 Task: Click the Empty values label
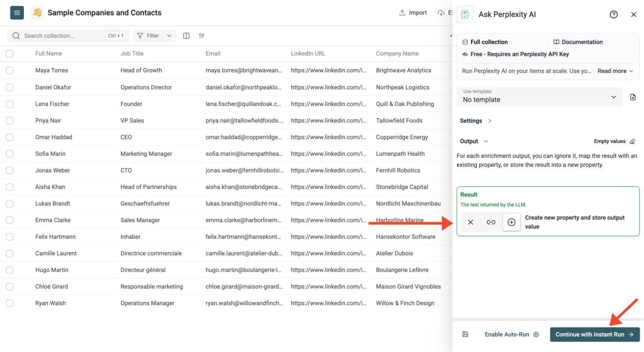(x=610, y=141)
